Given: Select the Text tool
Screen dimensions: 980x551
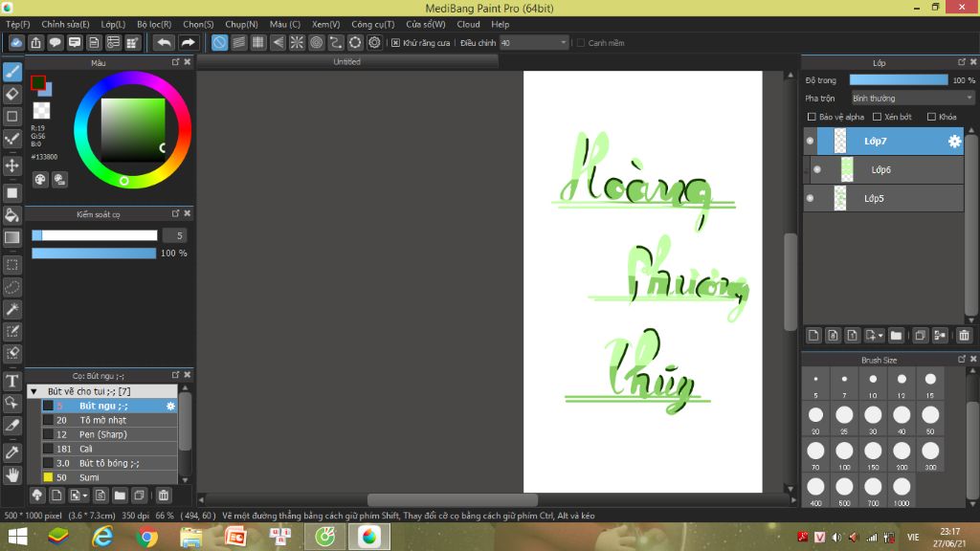Looking at the screenshot, I should coord(12,381).
